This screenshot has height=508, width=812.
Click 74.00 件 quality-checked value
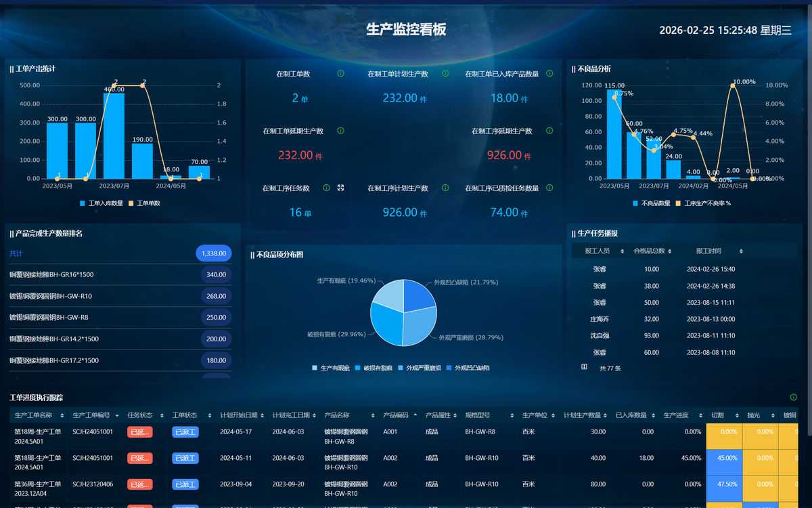pos(508,213)
